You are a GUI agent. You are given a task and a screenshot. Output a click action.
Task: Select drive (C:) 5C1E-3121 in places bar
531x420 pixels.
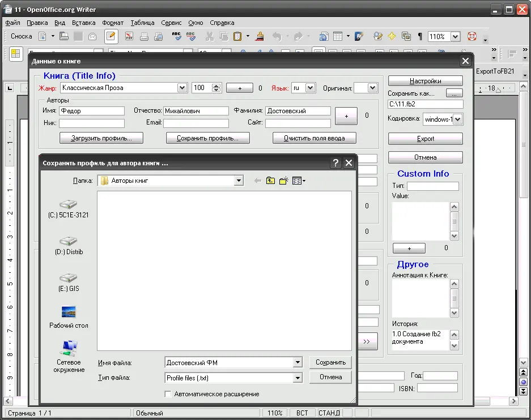69,209
